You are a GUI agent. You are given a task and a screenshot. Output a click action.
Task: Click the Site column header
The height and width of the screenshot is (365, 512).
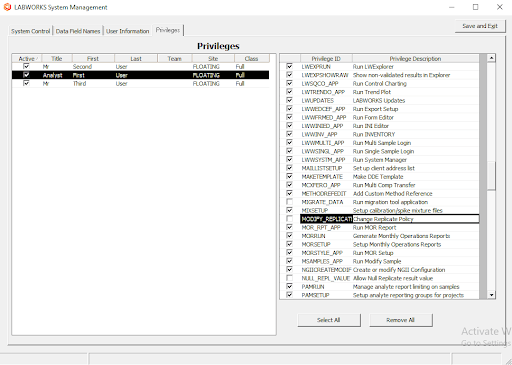pos(213,59)
